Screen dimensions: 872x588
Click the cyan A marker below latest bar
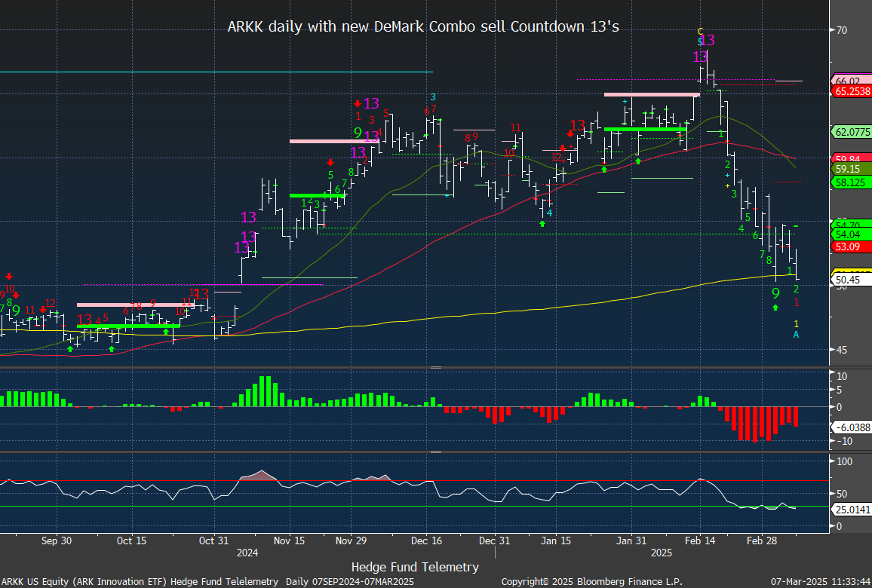797,335
